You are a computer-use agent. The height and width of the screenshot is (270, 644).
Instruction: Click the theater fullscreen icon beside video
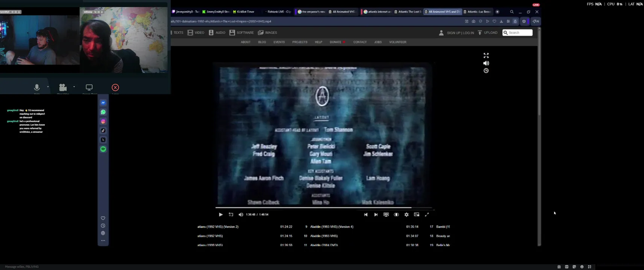point(486,55)
